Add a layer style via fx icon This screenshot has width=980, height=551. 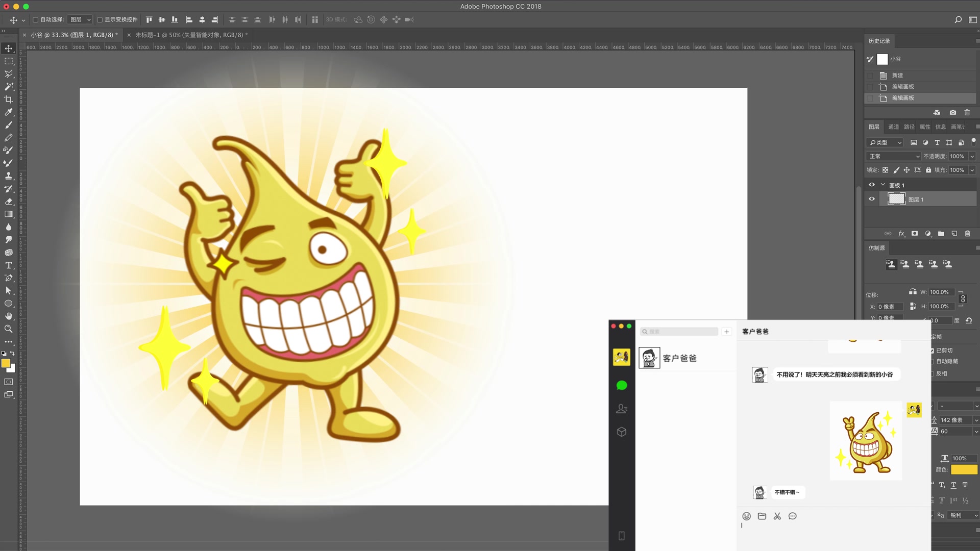[x=902, y=234]
